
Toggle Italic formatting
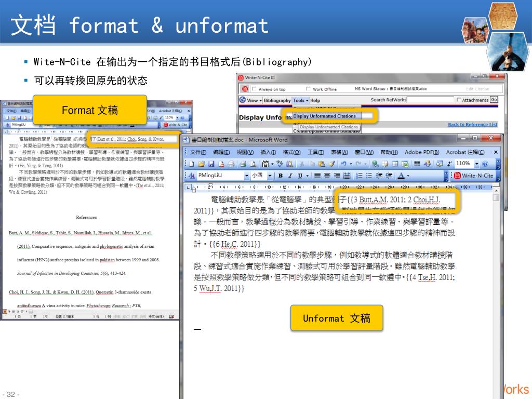(x=290, y=176)
